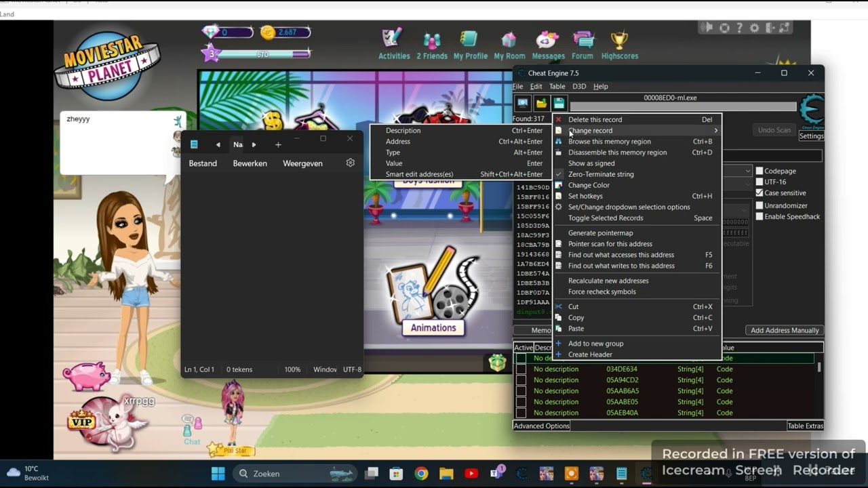Toggle the UTF-16 checkbox
The height and width of the screenshot is (488, 868).
click(759, 182)
